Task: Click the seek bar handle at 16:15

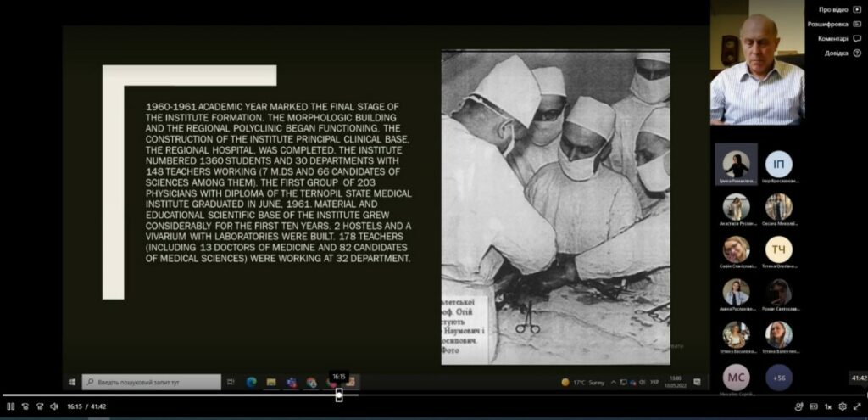Action: pos(339,395)
